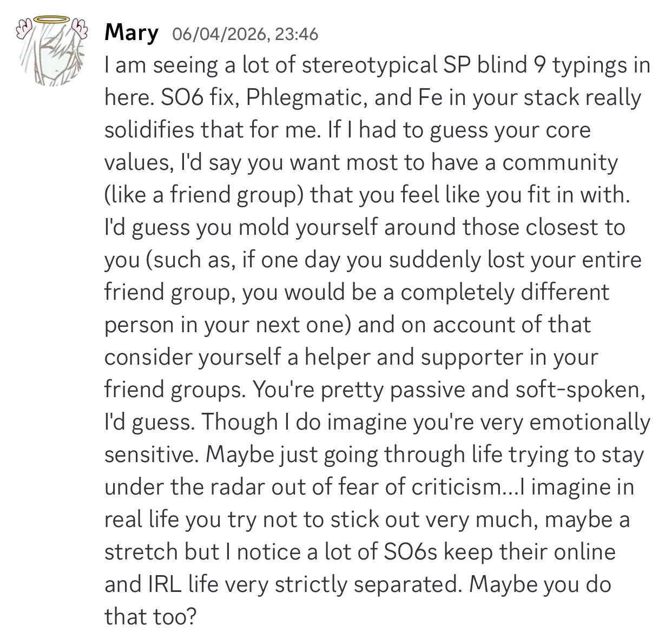
Task: Click the closing text 'that too?'
Action: pos(149,616)
